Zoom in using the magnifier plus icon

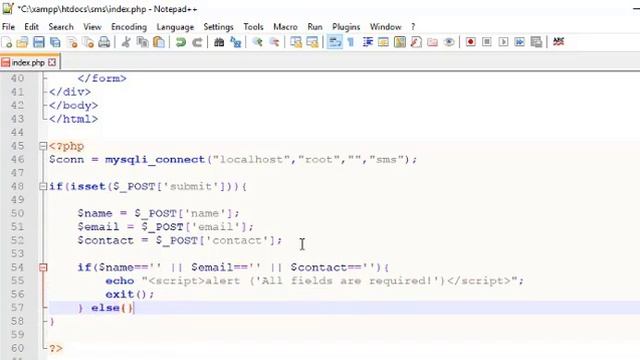tap(257, 42)
